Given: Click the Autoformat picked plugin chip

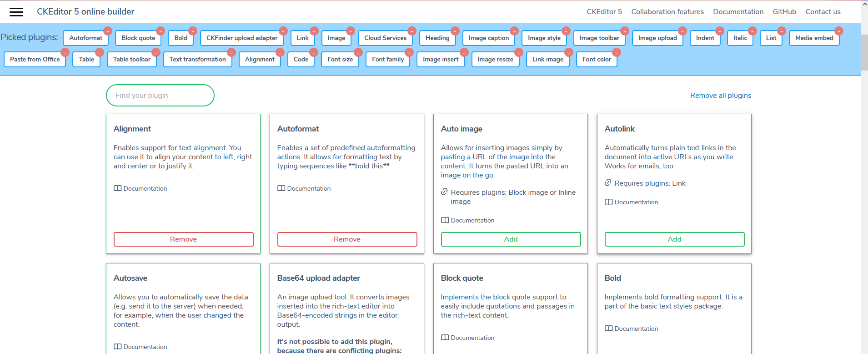Looking at the screenshot, I should click(x=86, y=38).
